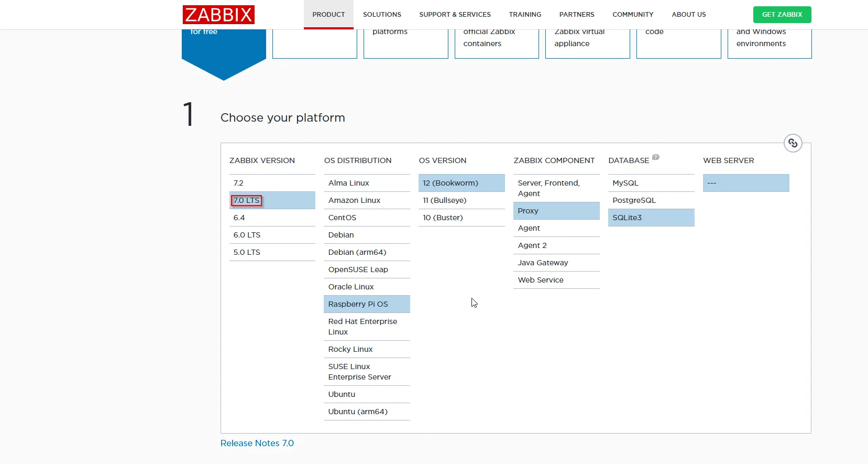Select PostgreSQL database

pos(651,200)
